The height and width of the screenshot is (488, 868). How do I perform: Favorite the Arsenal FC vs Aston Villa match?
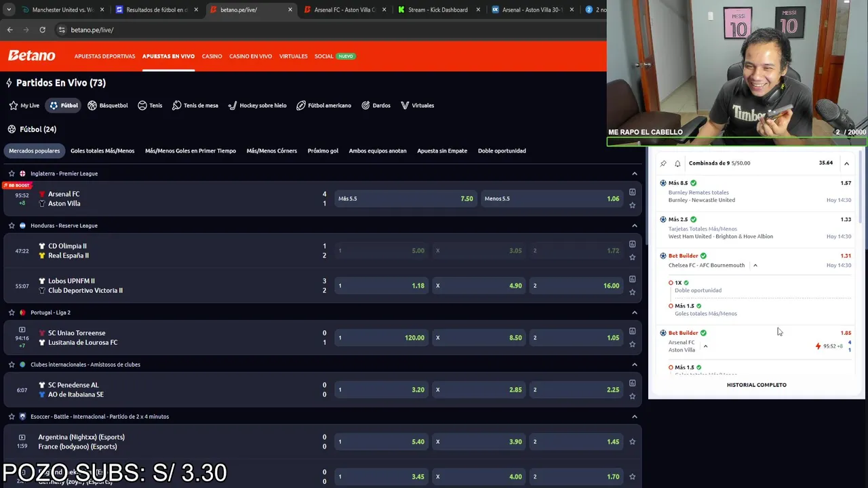pyautogui.click(x=632, y=205)
